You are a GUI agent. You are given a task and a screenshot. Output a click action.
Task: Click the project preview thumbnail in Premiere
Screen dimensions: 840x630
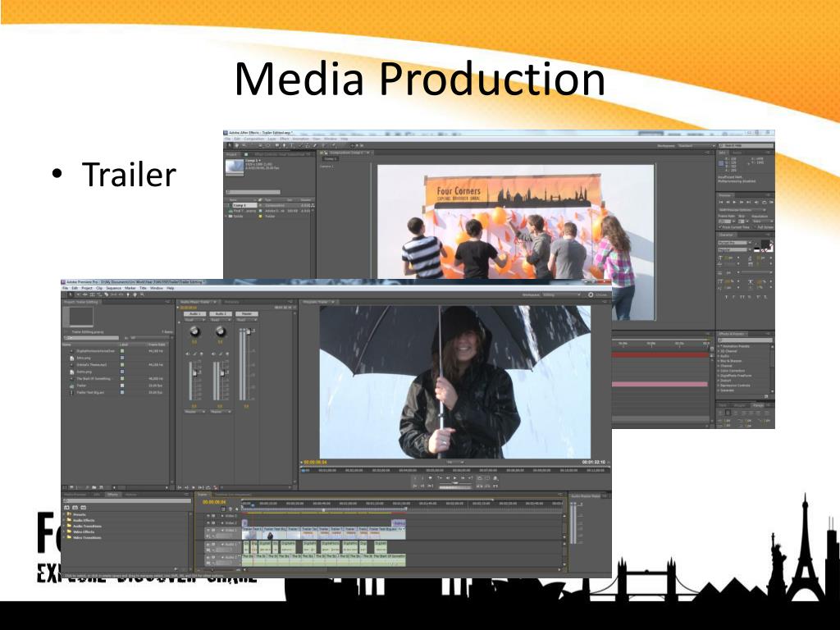click(81, 317)
